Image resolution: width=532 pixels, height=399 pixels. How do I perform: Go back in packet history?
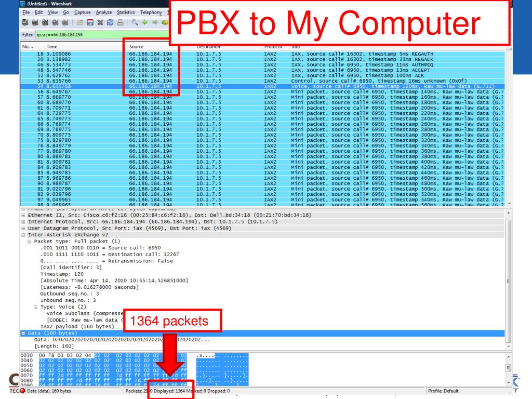[145, 22]
